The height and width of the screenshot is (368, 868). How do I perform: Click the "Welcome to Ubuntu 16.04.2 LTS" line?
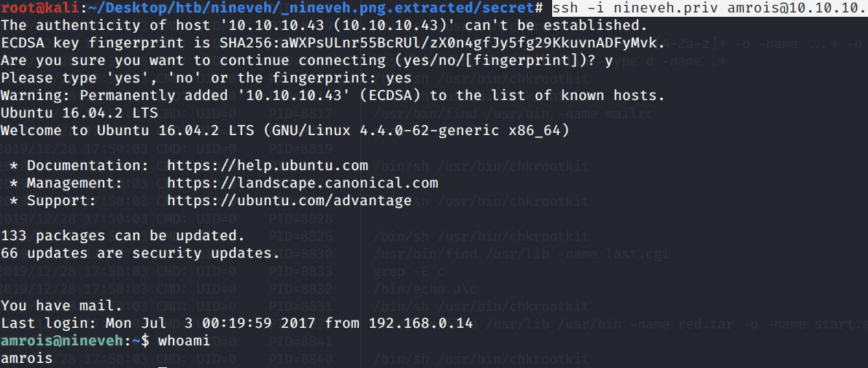click(284, 131)
